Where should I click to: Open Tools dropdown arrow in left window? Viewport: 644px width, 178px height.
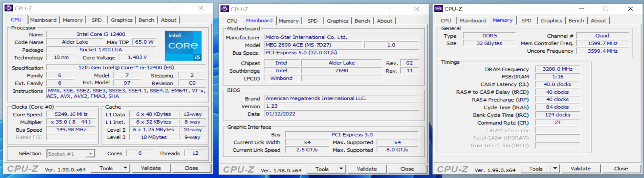(x=125, y=168)
